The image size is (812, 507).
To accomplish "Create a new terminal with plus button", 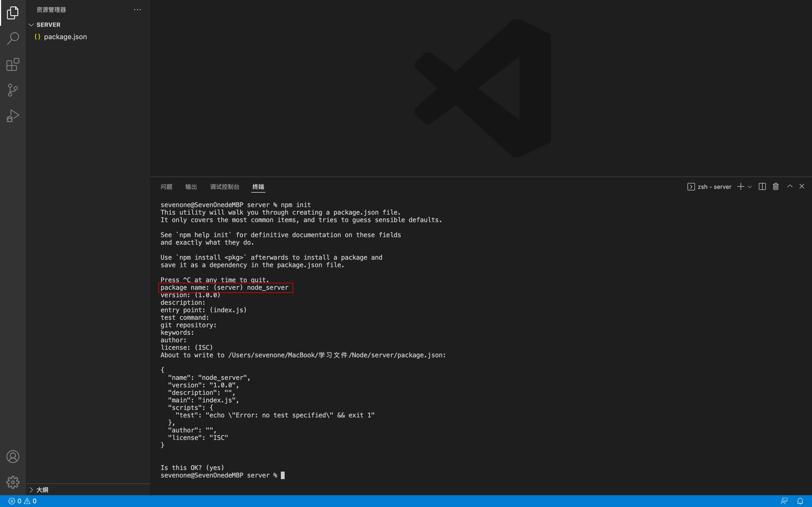I will click(x=741, y=186).
